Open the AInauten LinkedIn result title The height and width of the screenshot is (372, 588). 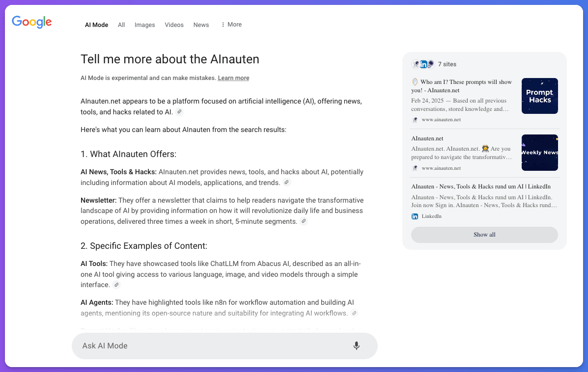point(481,186)
